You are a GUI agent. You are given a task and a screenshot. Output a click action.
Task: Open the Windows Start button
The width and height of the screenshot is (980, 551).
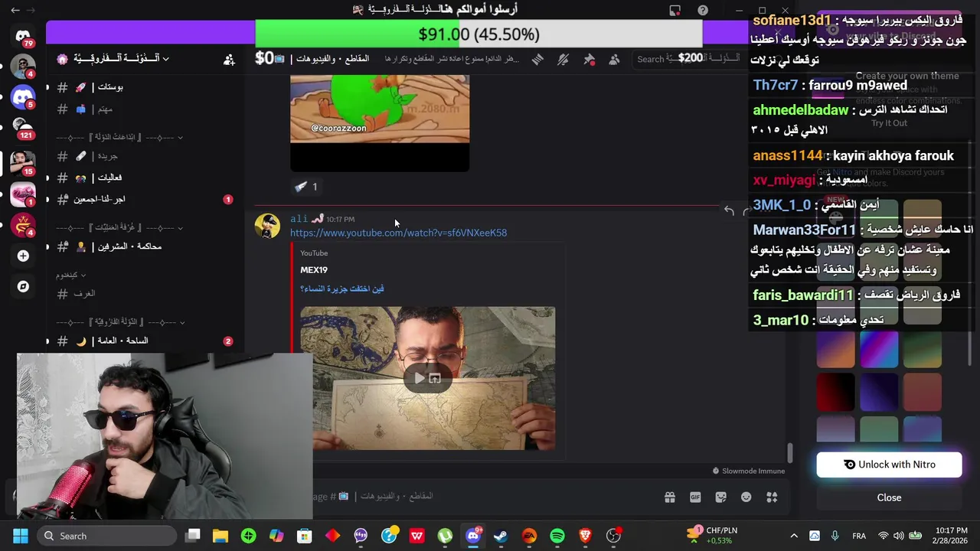21,536
